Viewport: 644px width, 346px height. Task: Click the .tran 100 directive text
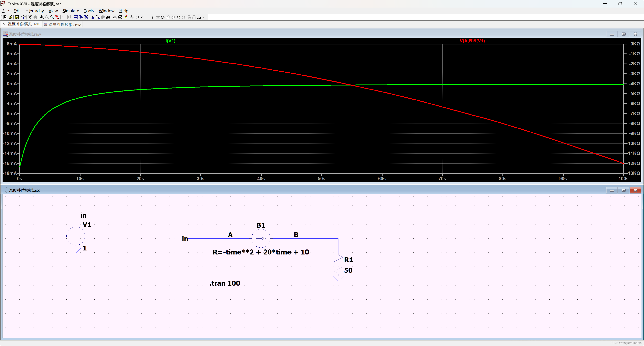(x=225, y=283)
